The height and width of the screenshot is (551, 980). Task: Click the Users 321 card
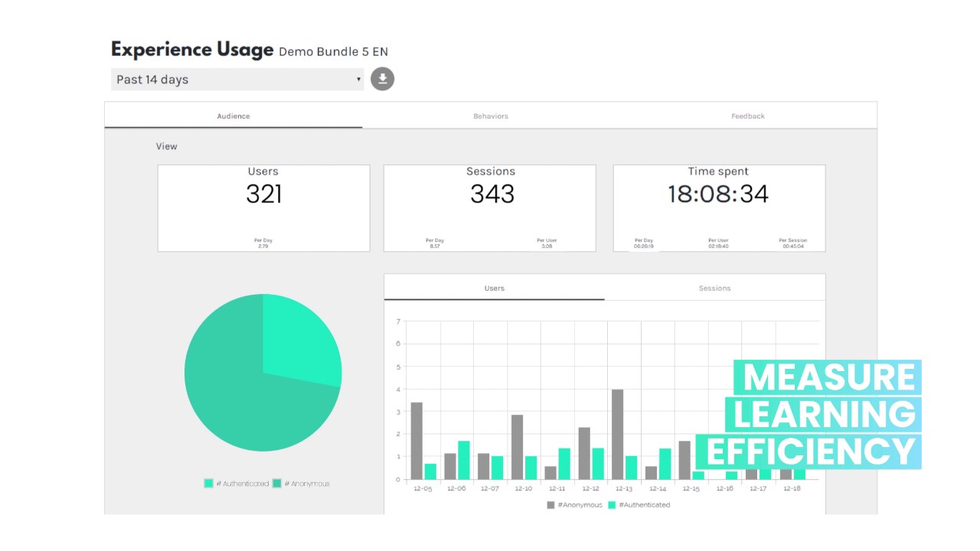[x=263, y=208]
